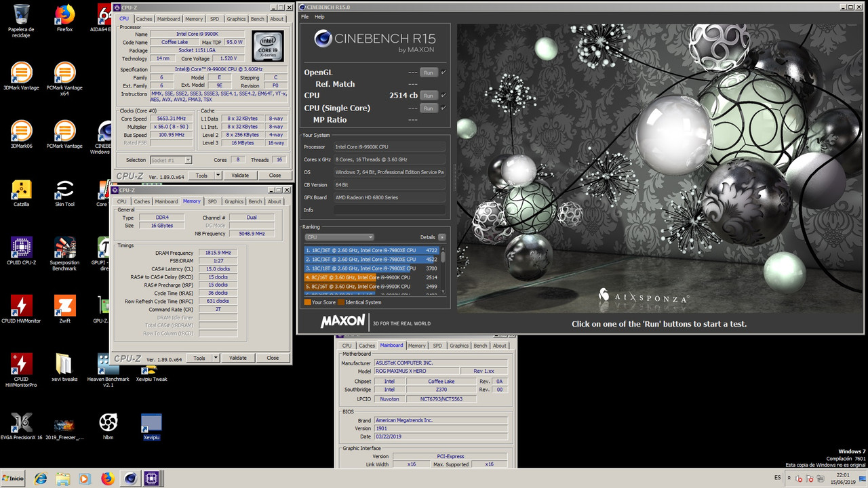Click the Inicio start button
Image resolution: width=868 pixels, height=488 pixels.
click(x=13, y=479)
